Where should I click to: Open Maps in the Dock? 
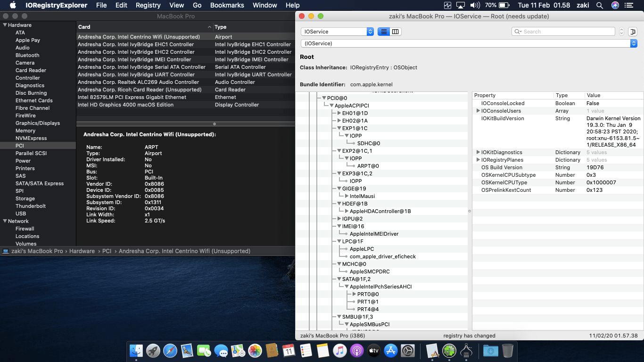pos(238,350)
